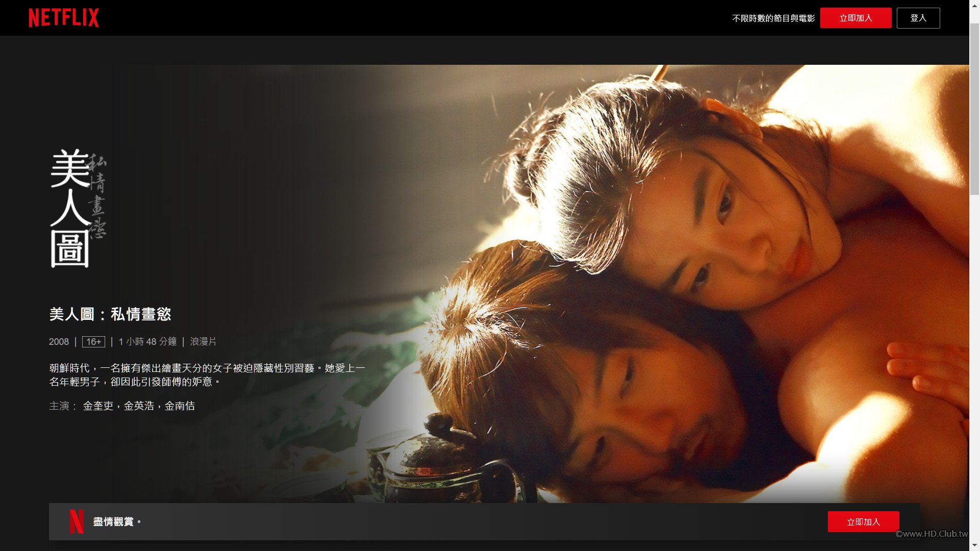
Task: Click the title text 美人圖:私情畫慾
Action: click(110, 314)
